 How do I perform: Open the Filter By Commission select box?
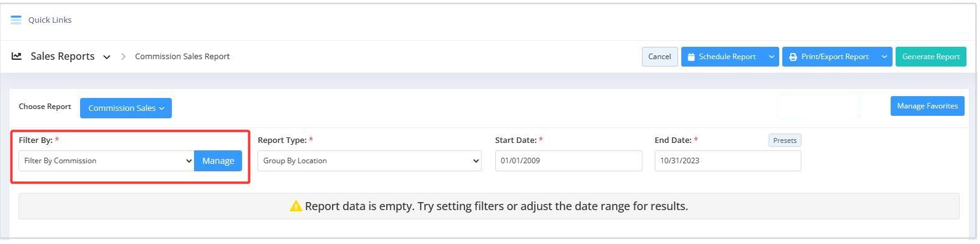tap(107, 161)
